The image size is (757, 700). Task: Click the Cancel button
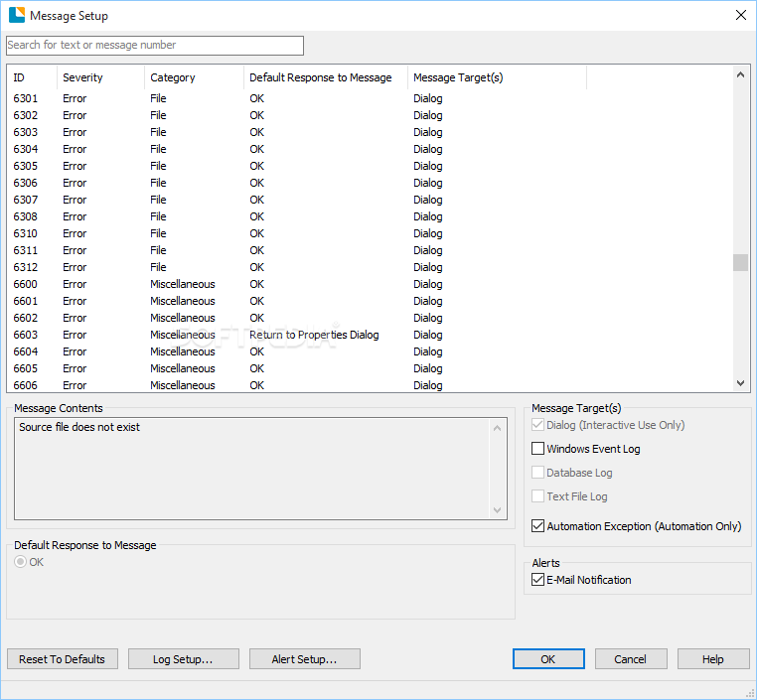tap(631, 659)
